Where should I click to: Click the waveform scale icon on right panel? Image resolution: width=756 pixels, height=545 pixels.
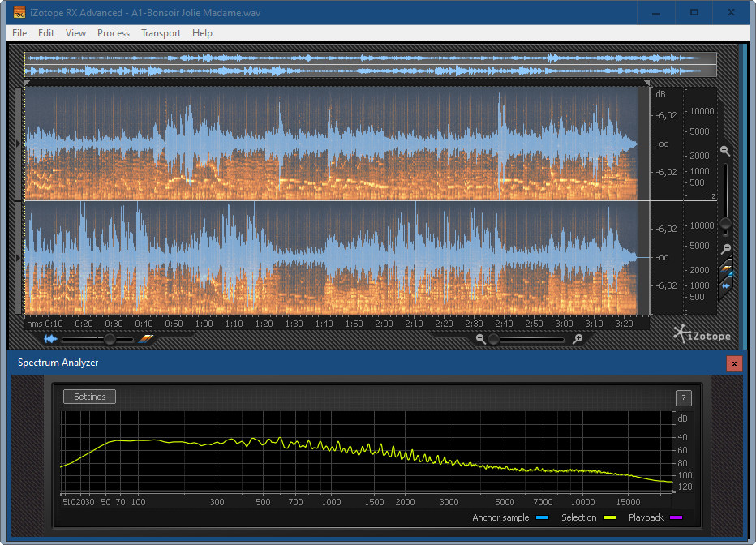point(726,285)
